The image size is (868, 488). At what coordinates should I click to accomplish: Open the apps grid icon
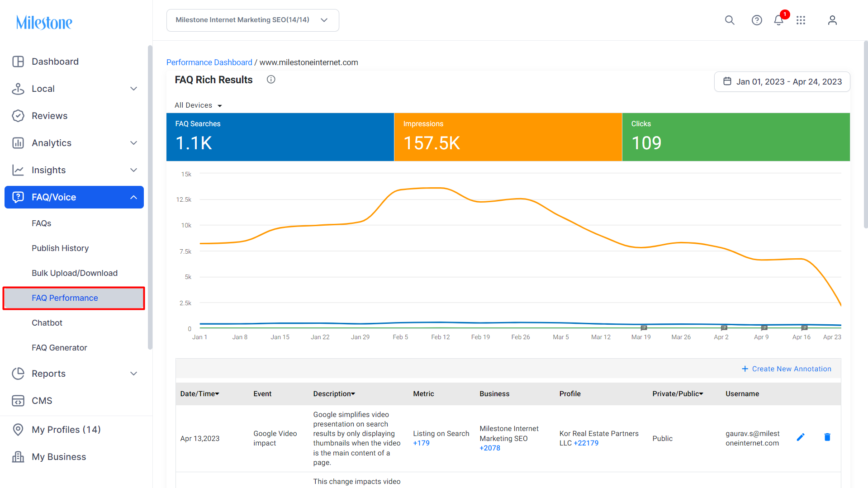tap(801, 20)
